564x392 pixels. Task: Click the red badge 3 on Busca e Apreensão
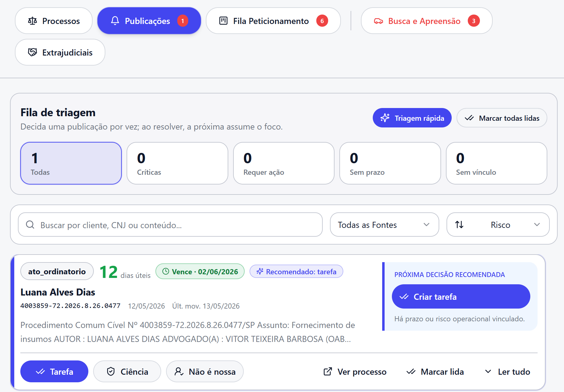[x=474, y=21]
